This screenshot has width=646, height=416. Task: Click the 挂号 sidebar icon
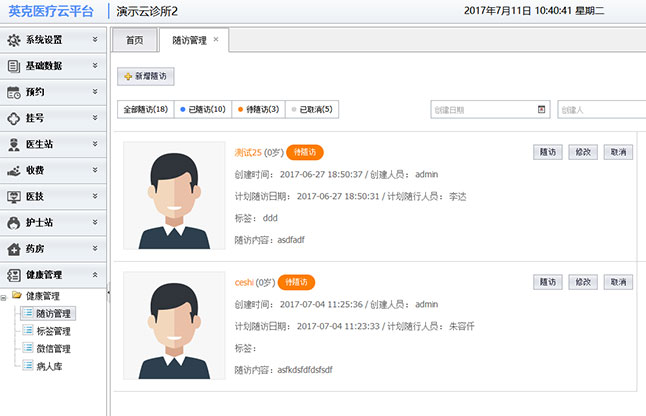tap(14, 118)
